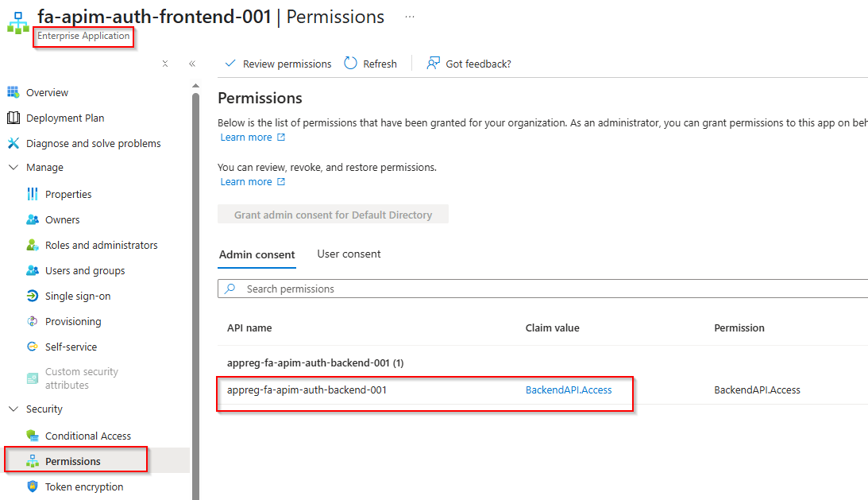Click into the Search permissions field
The height and width of the screenshot is (500, 868).
pos(540,289)
